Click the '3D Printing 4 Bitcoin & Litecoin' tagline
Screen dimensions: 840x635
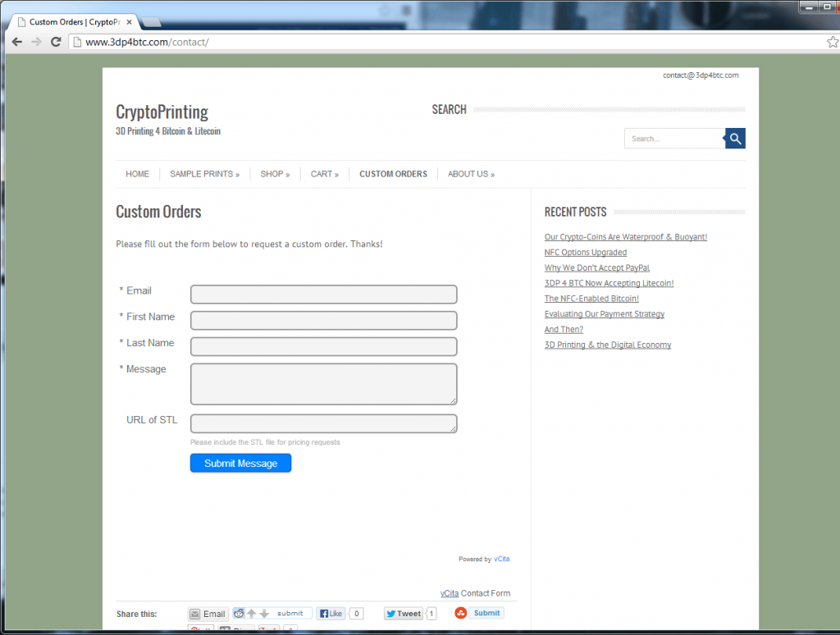pos(168,131)
